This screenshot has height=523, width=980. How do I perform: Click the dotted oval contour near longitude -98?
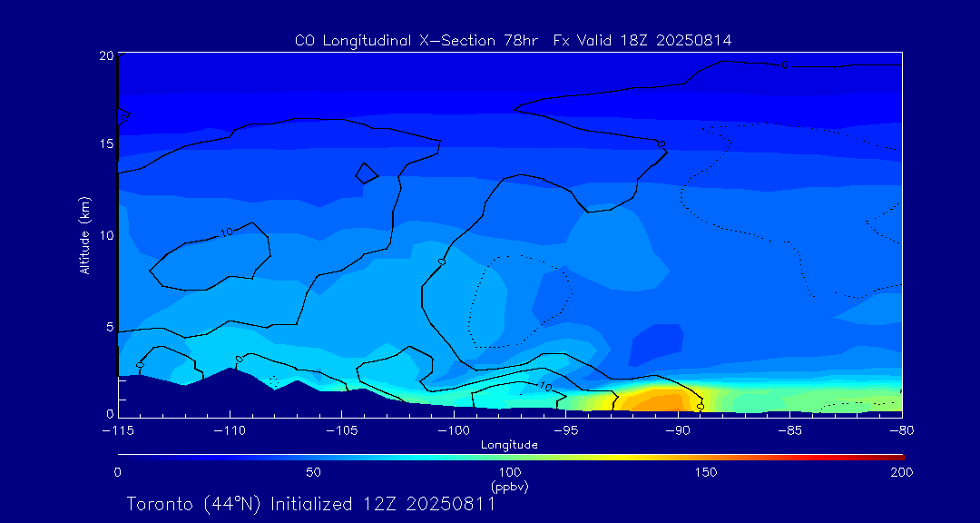pos(520,301)
